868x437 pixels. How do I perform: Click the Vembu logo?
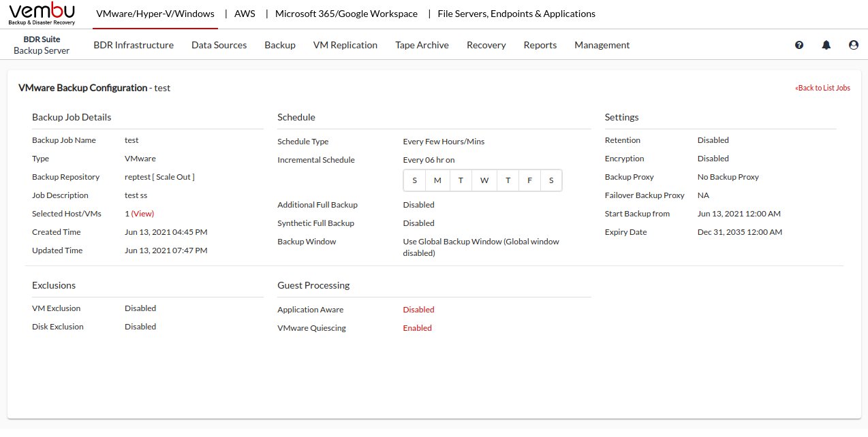[42, 14]
